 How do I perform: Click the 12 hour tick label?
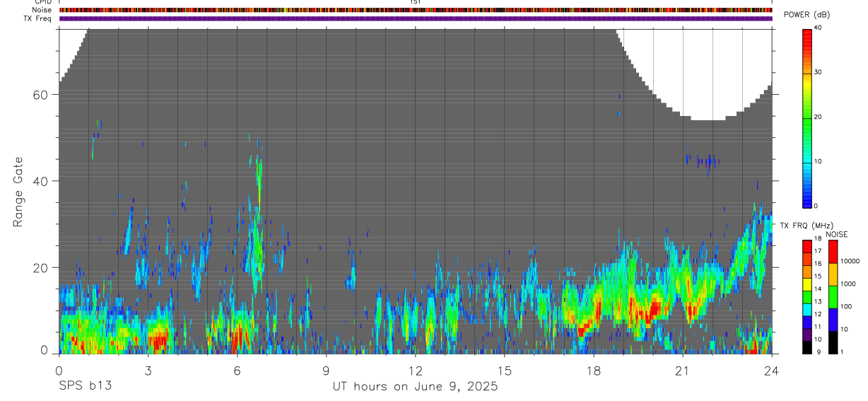415,371
